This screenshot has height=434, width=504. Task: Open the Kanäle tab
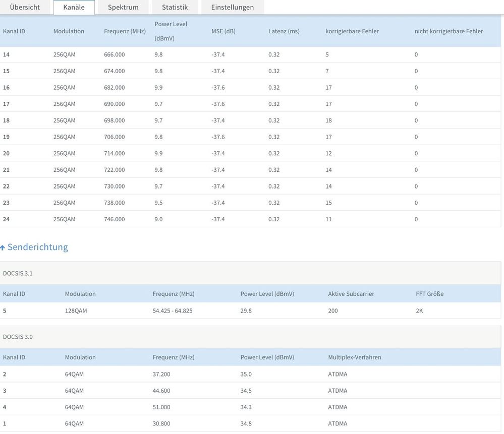click(74, 7)
